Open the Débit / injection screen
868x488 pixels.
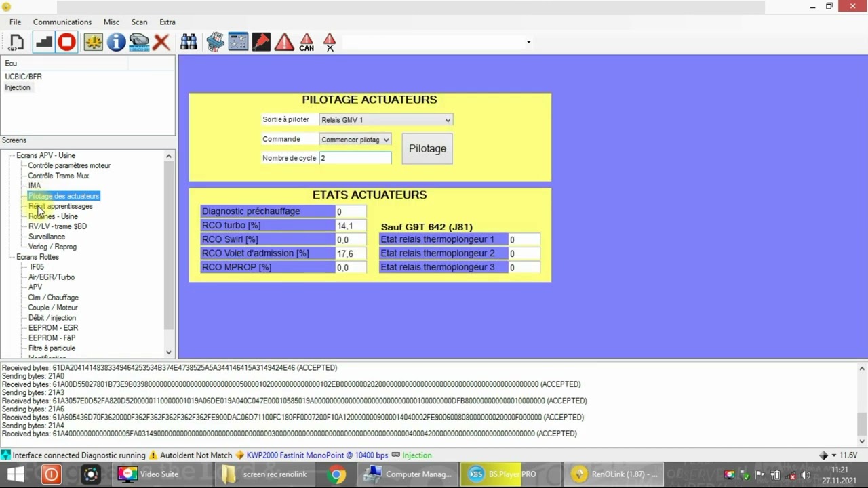(x=52, y=318)
